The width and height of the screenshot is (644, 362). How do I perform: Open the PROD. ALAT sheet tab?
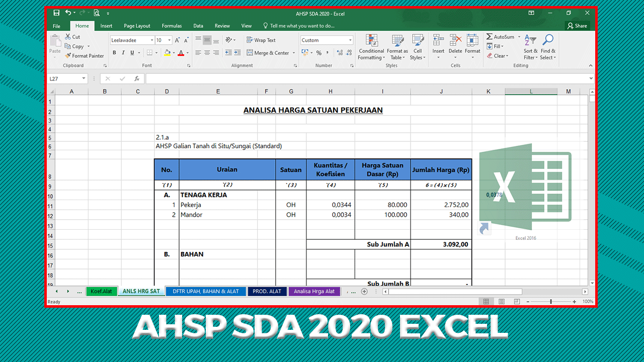267,291
